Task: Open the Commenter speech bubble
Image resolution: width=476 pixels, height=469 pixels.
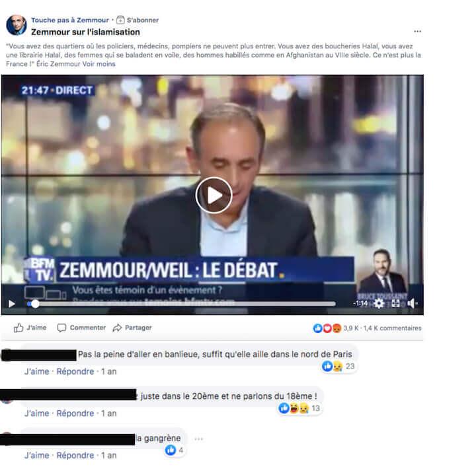Action: point(82,328)
